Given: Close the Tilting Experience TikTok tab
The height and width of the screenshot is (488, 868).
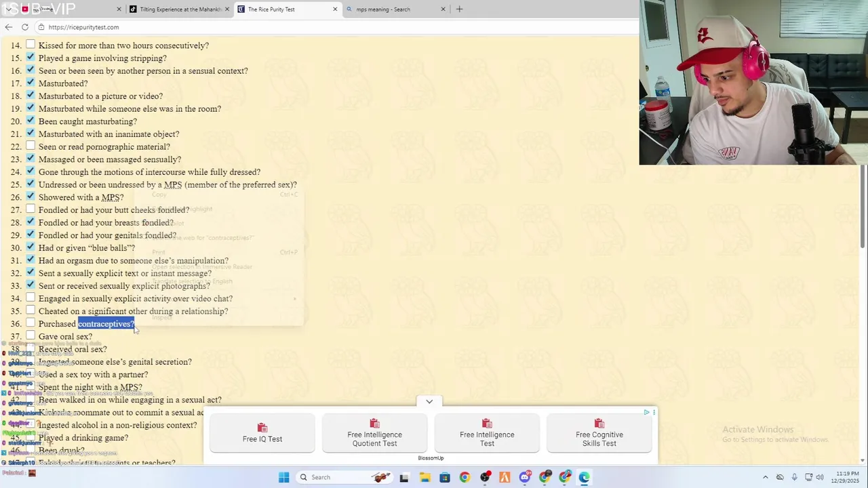Looking at the screenshot, I should pos(227,9).
